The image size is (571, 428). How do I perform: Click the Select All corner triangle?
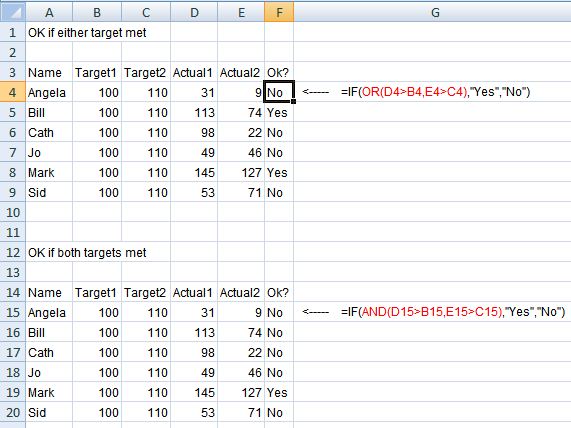click(x=13, y=12)
